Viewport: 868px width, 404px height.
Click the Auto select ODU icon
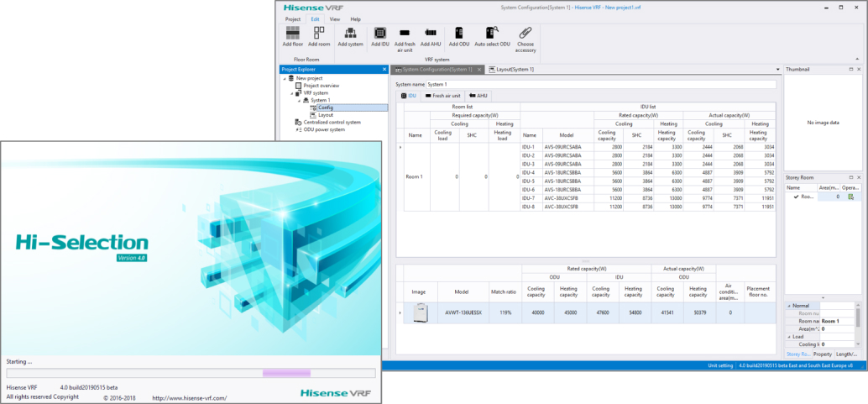pos(492,33)
